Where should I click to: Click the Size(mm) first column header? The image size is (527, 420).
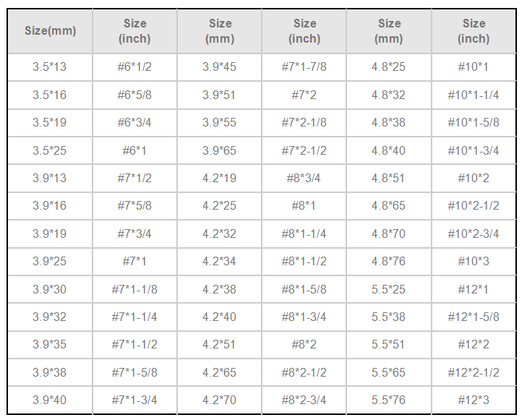point(50,31)
